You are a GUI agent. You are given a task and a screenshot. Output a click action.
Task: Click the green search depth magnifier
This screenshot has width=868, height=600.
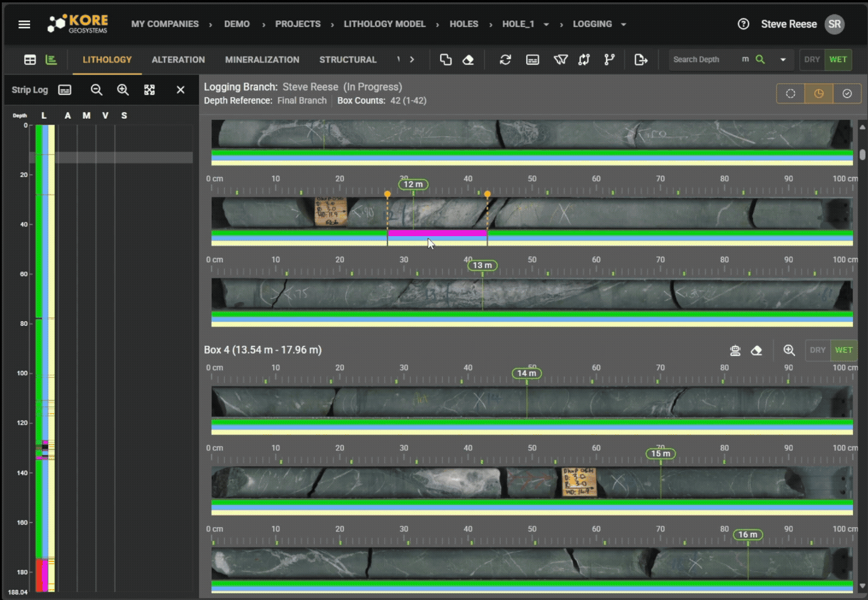[760, 59]
